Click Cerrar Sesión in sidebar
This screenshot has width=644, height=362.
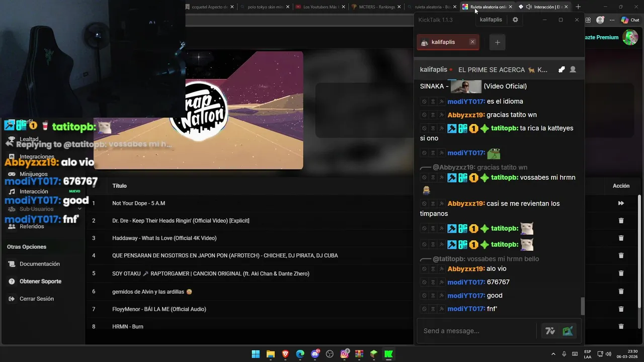pos(36,299)
